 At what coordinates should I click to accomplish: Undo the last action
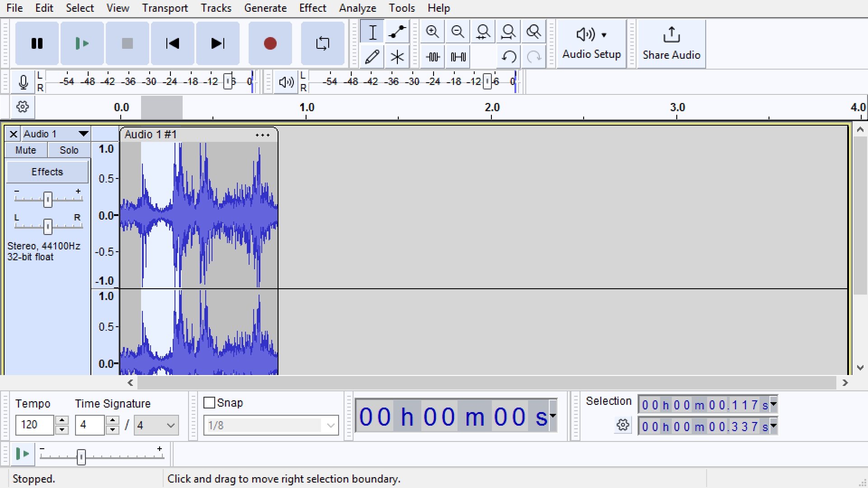pos(509,57)
